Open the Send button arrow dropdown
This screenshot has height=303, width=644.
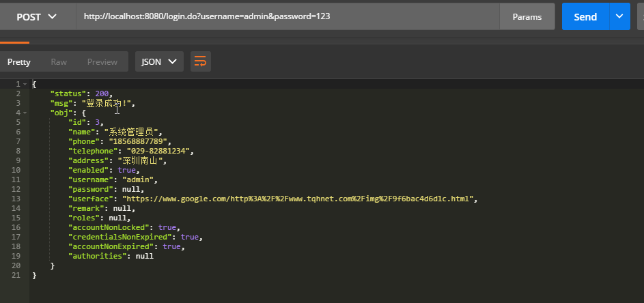point(620,16)
